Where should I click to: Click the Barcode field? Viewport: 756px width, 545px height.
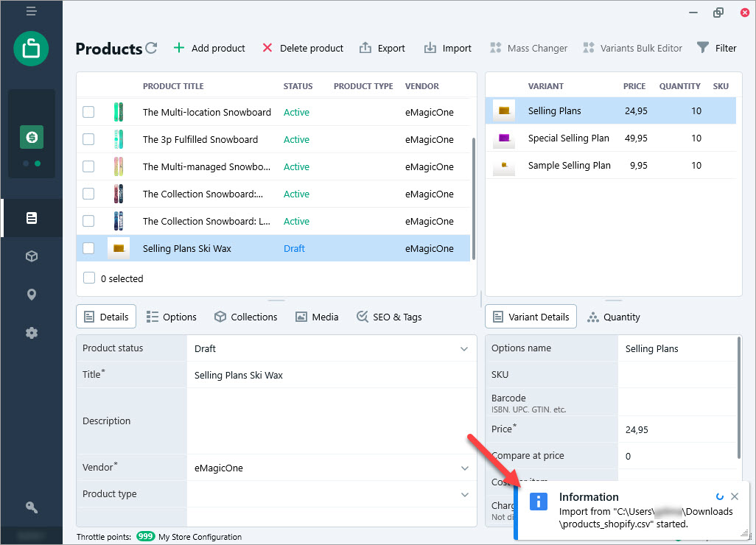pyautogui.click(x=677, y=402)
